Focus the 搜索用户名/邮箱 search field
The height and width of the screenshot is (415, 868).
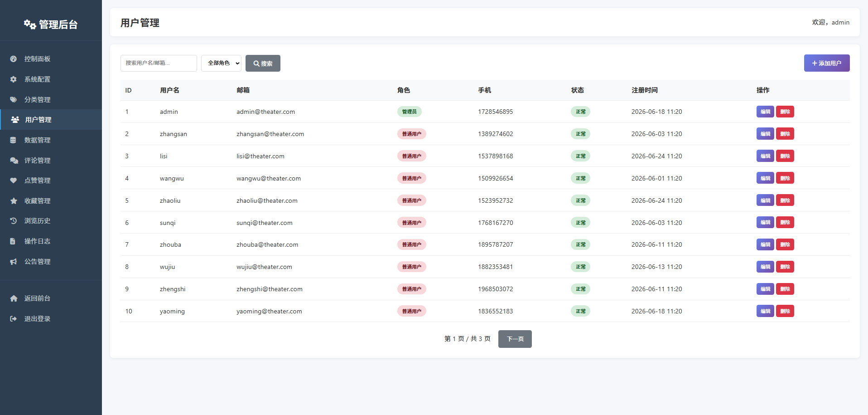pos(159,63)
